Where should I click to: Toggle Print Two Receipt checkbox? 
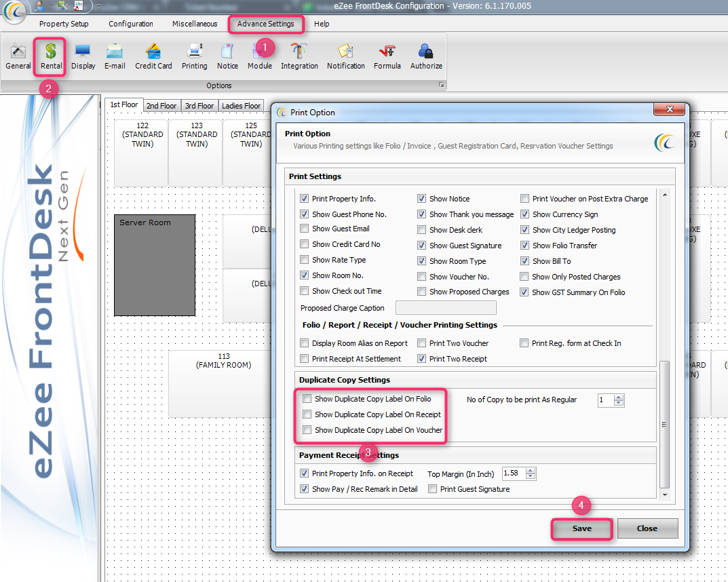(421, 358)
